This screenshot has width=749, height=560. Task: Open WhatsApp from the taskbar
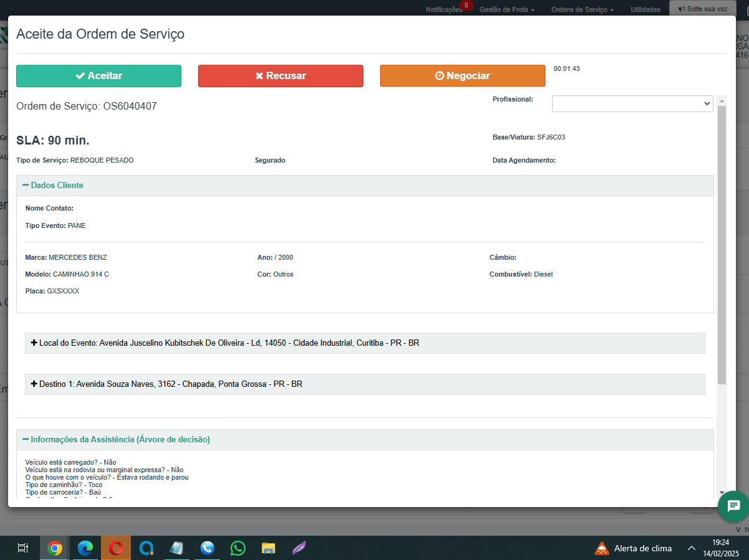pos(238,548)
